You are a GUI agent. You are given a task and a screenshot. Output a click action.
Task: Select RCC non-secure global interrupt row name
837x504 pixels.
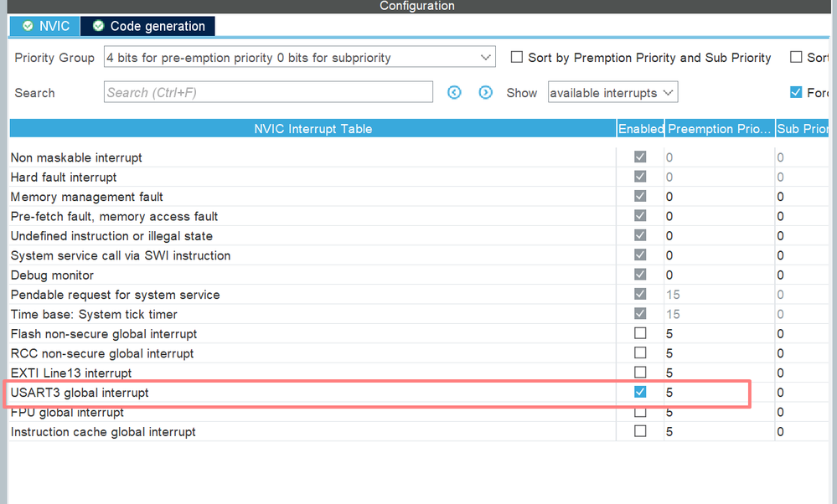click(102, 353)
